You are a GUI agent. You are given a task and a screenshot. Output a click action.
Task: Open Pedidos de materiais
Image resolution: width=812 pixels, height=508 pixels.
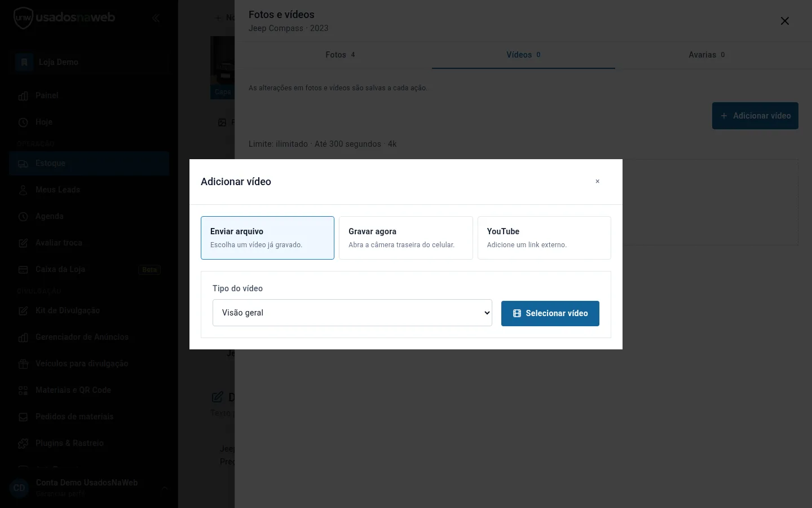tap(89, 417)
